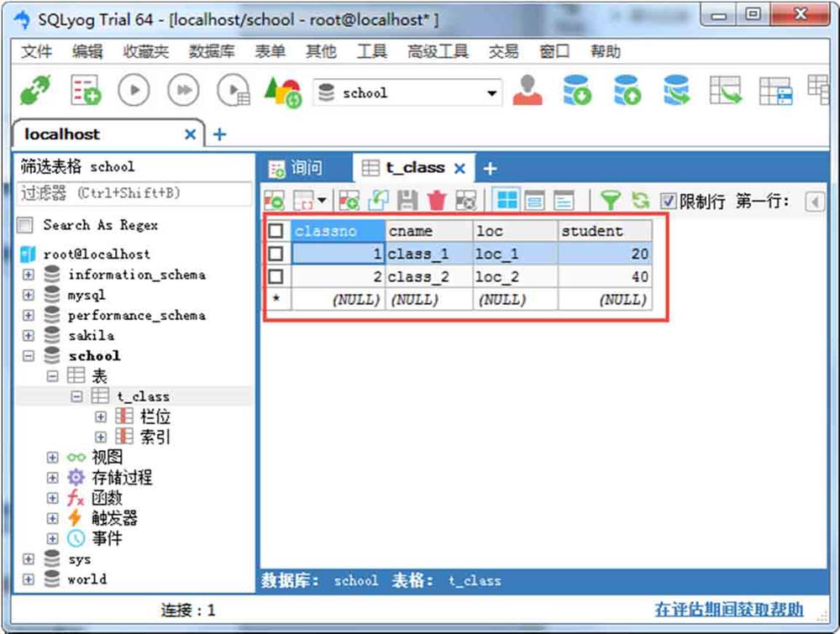Click the database backup icon with up arrow
The height and width of the screenshot is (634, 840).
pyautogui.click(x=627, y=90)
